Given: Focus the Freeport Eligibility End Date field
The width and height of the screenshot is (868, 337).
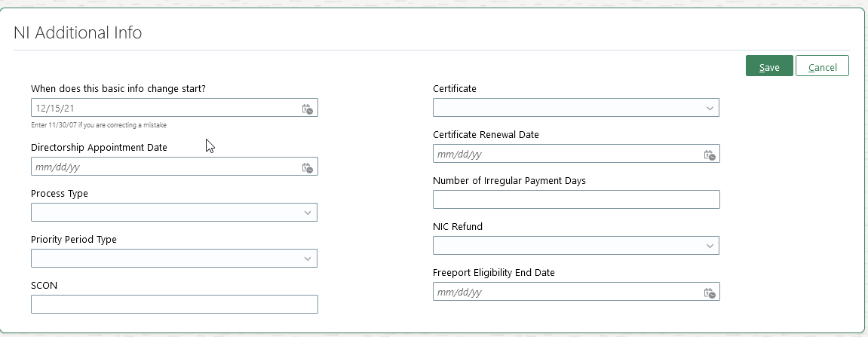Looking at the screenshot, I should [x=566, y=293].
